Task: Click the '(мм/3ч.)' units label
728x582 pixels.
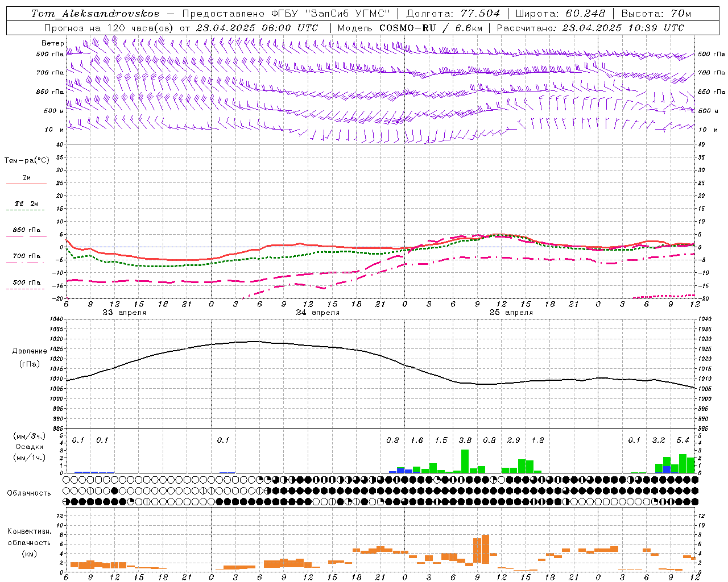Action: tap(28, 436)
